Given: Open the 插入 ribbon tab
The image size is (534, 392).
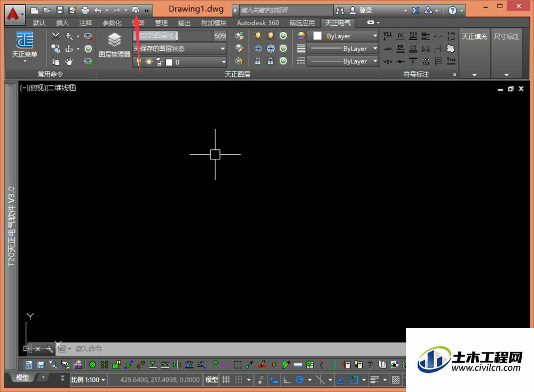Looking at the screenshot, I should (62, 23).
